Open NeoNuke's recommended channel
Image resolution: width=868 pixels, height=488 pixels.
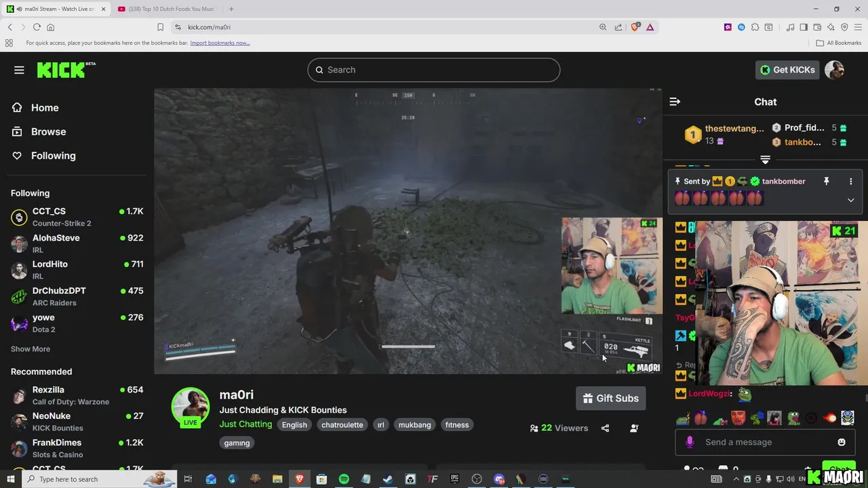click(x=77, y=422)
